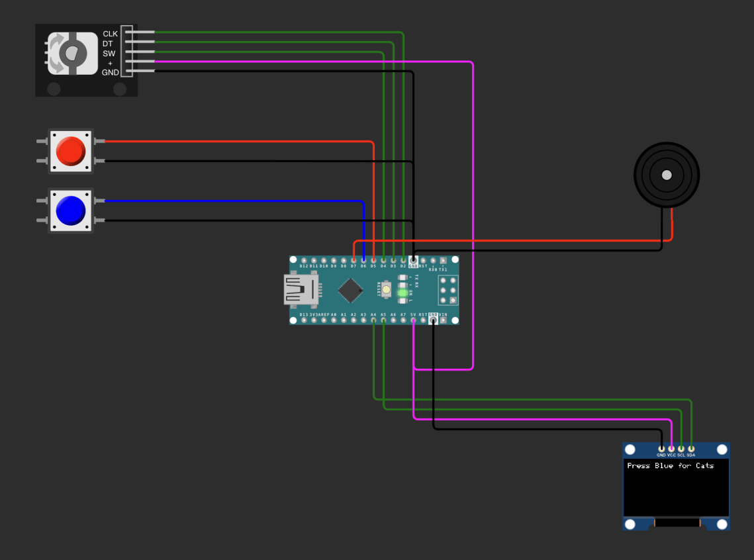This screenshot has height=560, width=754.
Task: Select the green ON power LED
Action: coord(403,293)
